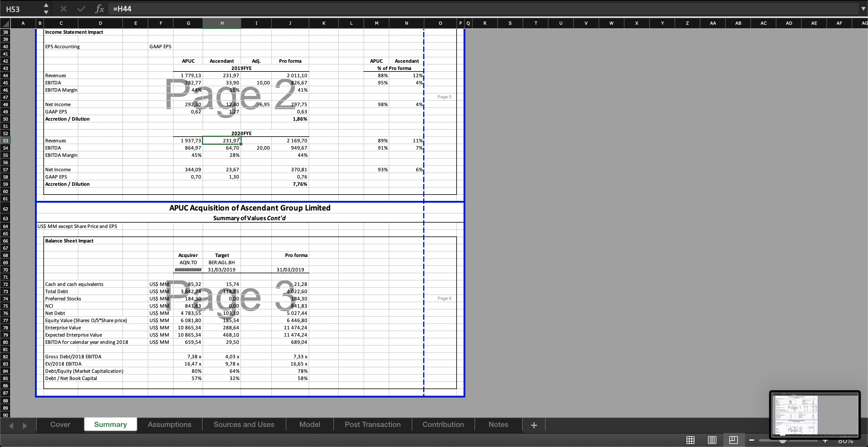
Task: Select 2020 EBITDA adjustment 20,00
Action: click(x=256, y=148)
